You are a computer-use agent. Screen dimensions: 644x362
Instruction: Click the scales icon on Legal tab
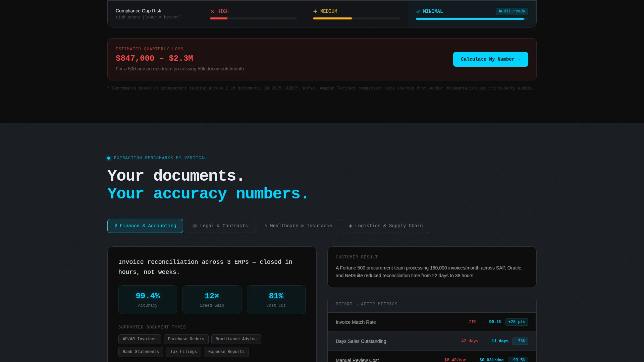[x=195, y=226]
